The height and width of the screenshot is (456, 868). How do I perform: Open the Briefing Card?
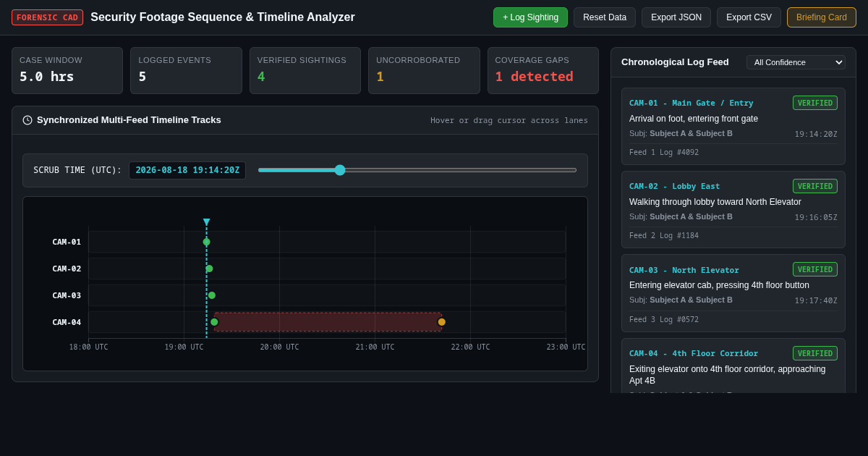822,17
